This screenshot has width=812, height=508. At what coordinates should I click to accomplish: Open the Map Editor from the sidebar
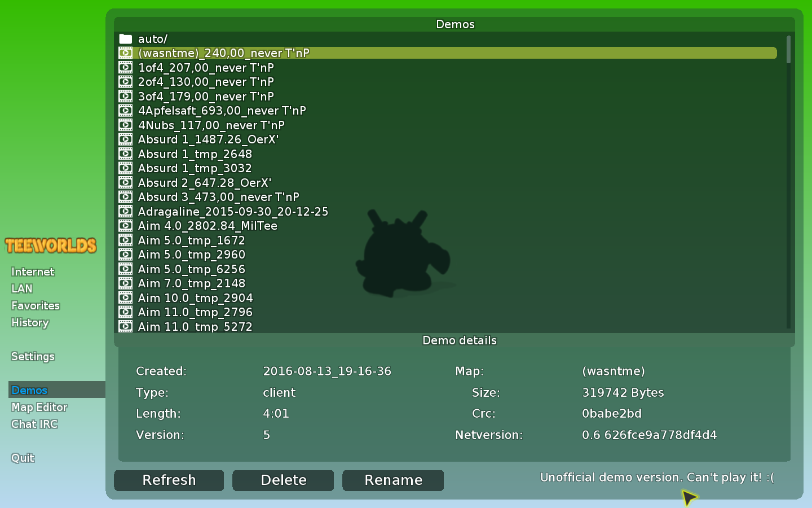pos(39,407)
